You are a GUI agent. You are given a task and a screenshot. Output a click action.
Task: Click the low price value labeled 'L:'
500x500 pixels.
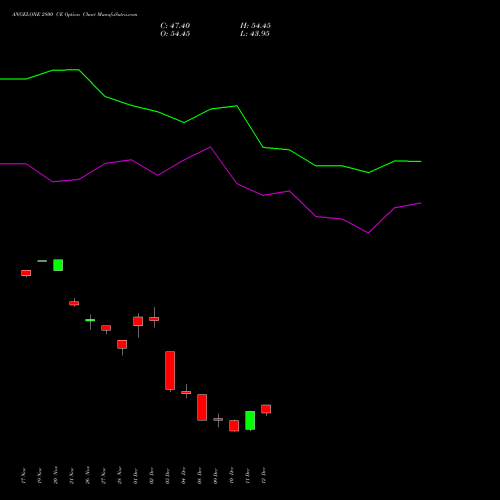pyautogui.click(x=255, y=34)
